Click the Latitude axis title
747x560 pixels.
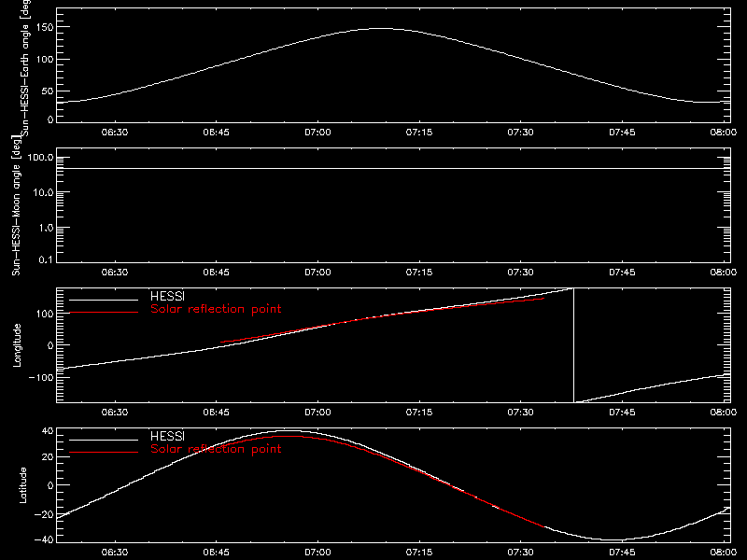click(x=22, y=485)
